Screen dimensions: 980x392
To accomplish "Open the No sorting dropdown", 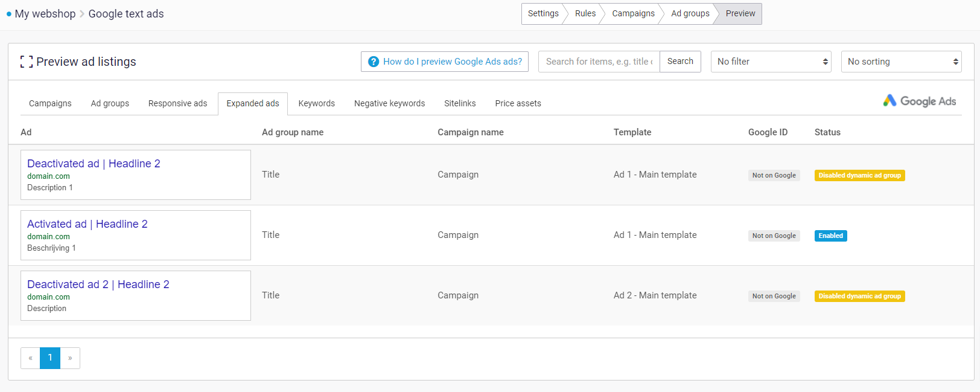I will click(x=901, y=62).
